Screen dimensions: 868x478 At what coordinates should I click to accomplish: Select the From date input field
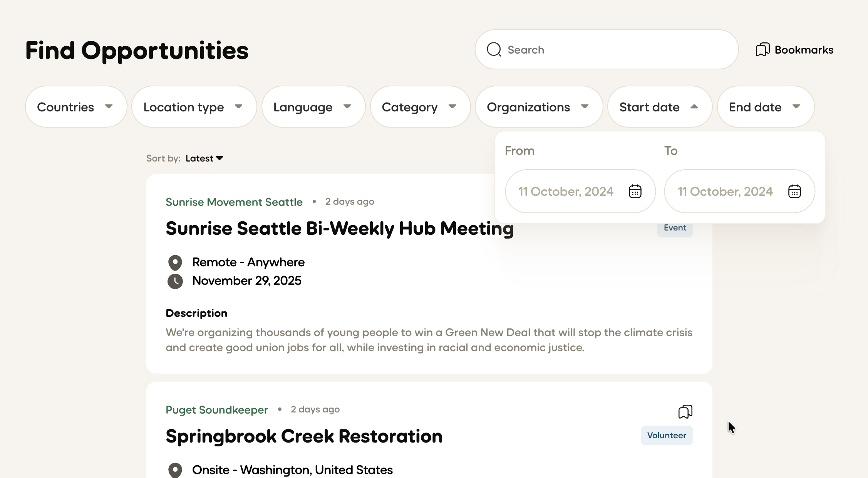(x=566, y=191)
